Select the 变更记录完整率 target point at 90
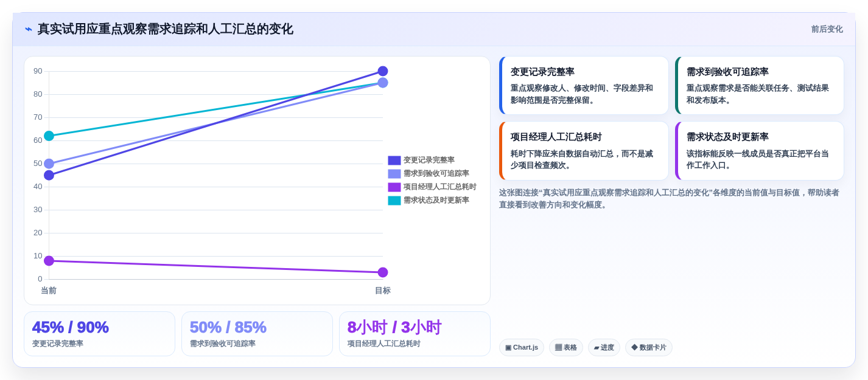This screenshot has width=868, height=380. 383,71
